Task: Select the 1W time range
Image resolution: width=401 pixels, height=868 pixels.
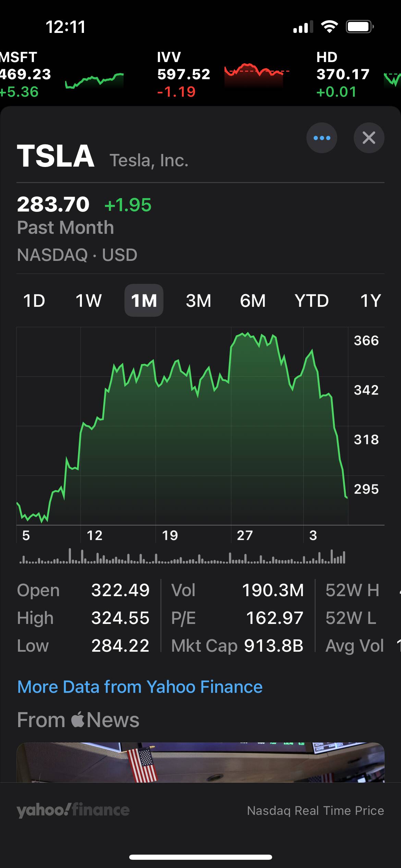Action: pyautogui.click(x=88, y=301)
